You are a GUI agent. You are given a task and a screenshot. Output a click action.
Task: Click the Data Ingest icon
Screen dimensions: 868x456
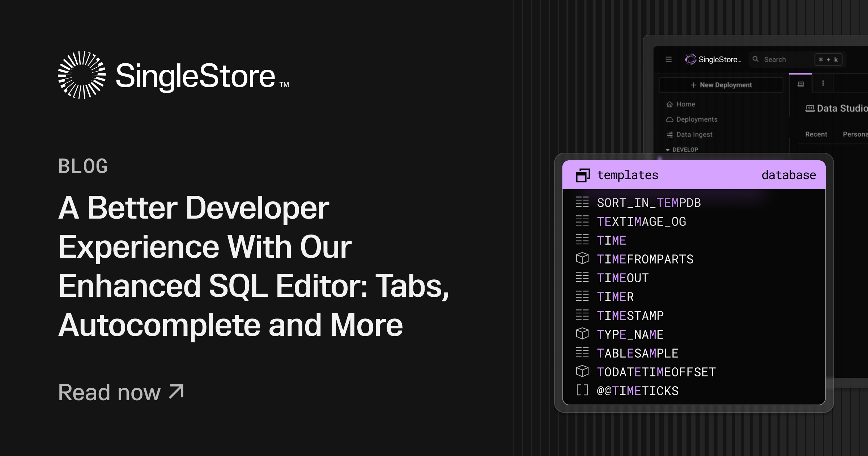[669, 135]
